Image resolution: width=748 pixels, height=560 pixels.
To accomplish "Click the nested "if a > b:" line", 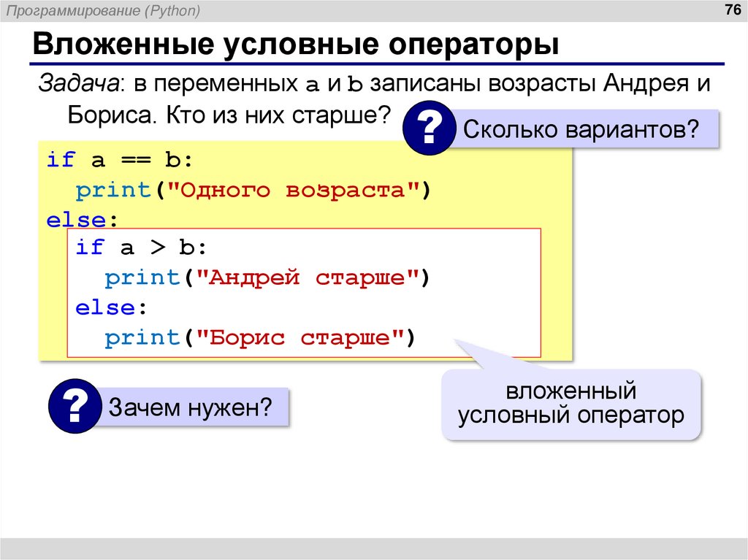I will [143, 248].
